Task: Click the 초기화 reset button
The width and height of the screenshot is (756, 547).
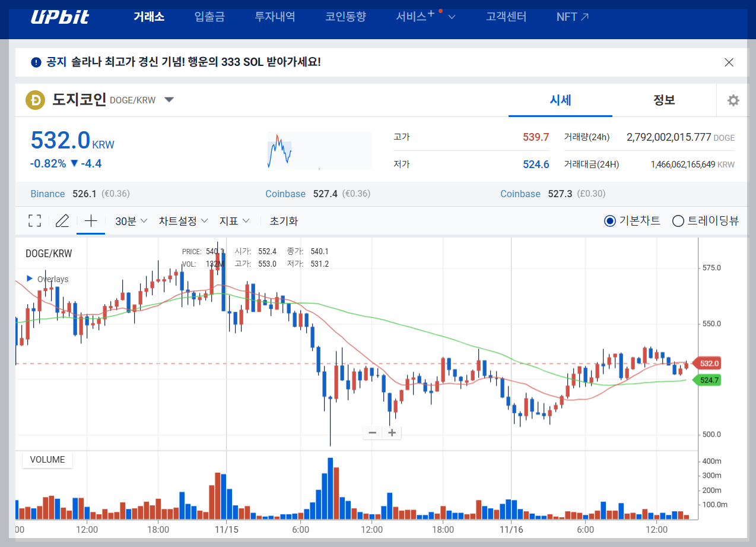Action: 284,220
